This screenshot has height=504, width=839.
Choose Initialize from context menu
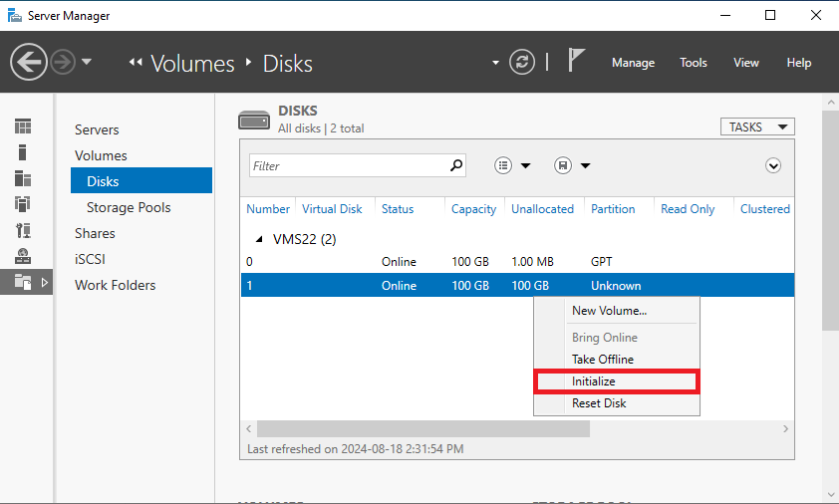617,381
